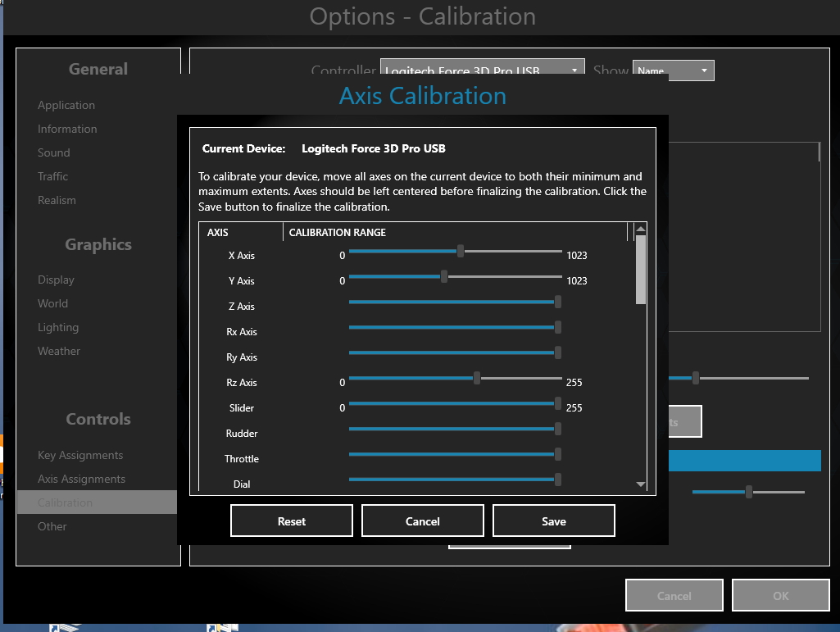
Task: Select the highlighted Calibration page
Action: coord(97,502)
